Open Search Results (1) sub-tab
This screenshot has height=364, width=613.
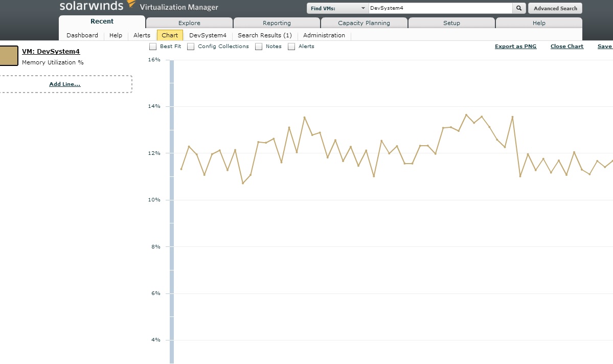pos(265,35)
